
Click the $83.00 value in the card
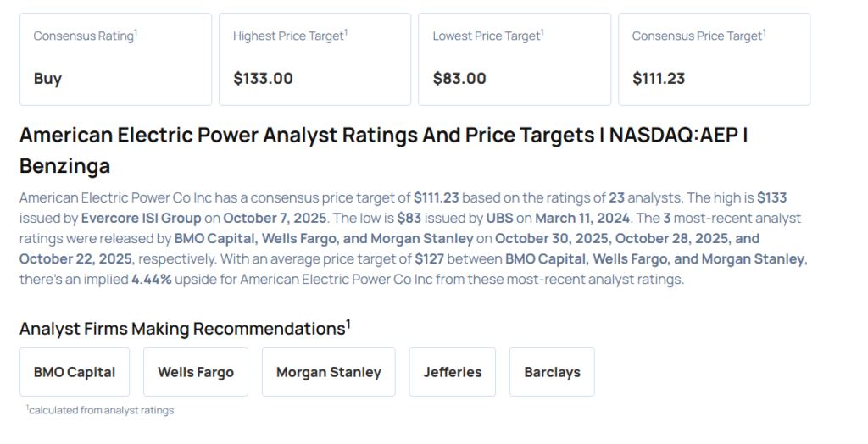click(459, 79)
